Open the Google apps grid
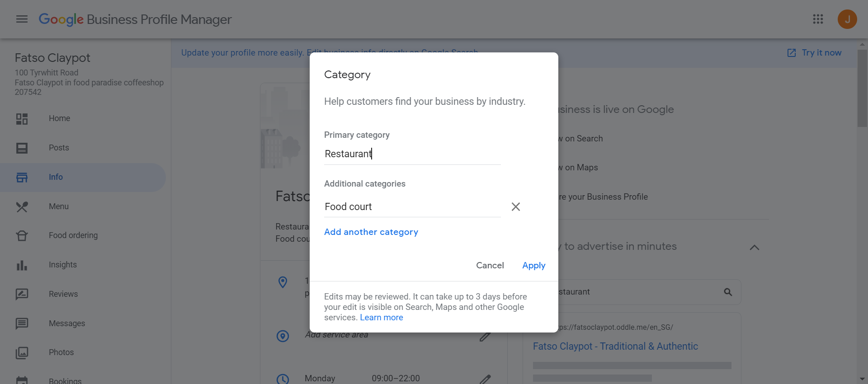Image resolution: width=868 pixels, height=384 pixels. pos(818,19)
